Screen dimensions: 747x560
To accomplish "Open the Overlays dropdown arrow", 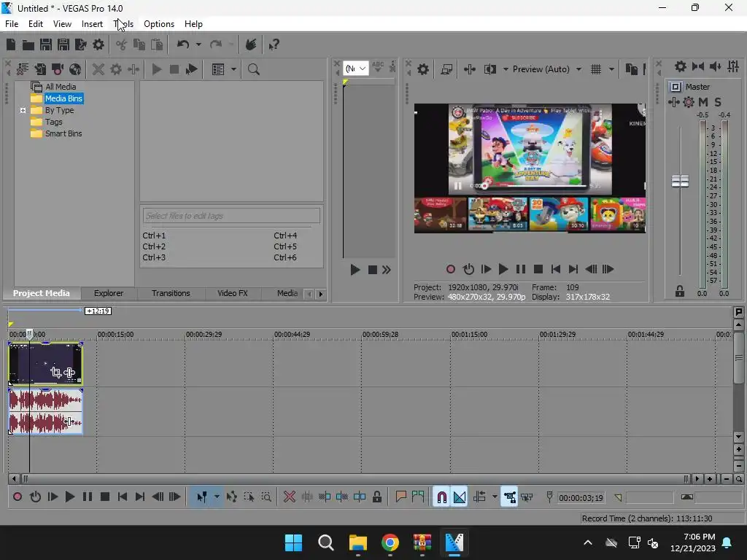I will click(x=611, y=69).
